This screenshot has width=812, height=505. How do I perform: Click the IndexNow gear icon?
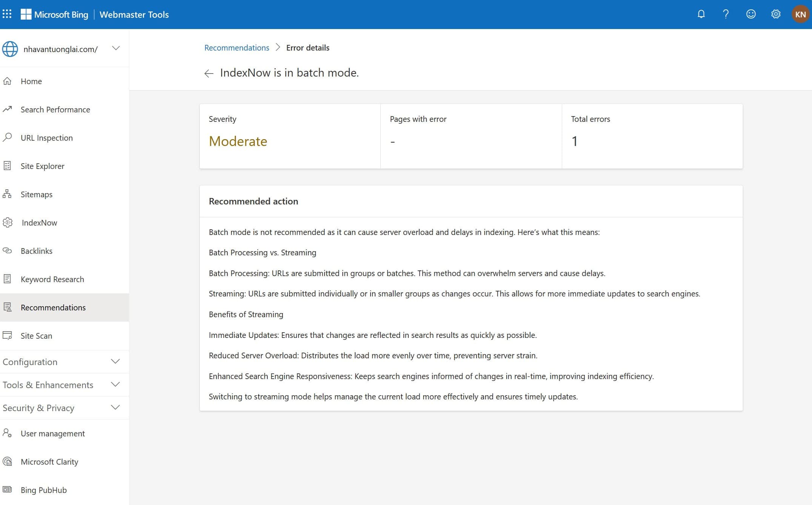pyautogui.click(x=8, y=223)
